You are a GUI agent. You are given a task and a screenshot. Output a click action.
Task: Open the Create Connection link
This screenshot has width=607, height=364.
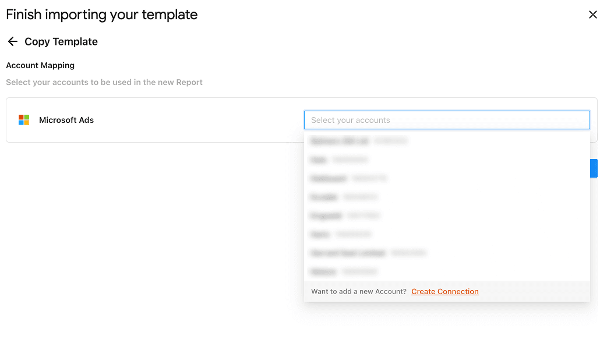pyautogui.click(x=444, y=291)
